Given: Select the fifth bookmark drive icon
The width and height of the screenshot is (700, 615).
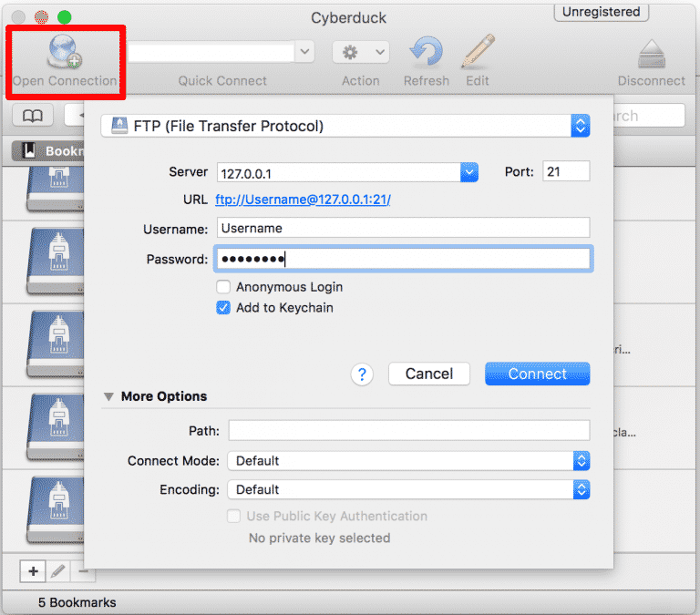Looking at the screenshot, I should (55, 508).
